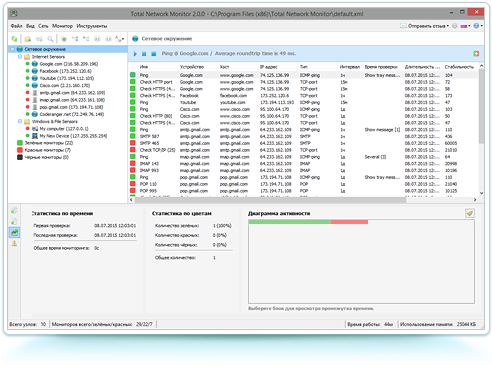
Task: Click the blue help question icon
Action: tap(476, 26)
